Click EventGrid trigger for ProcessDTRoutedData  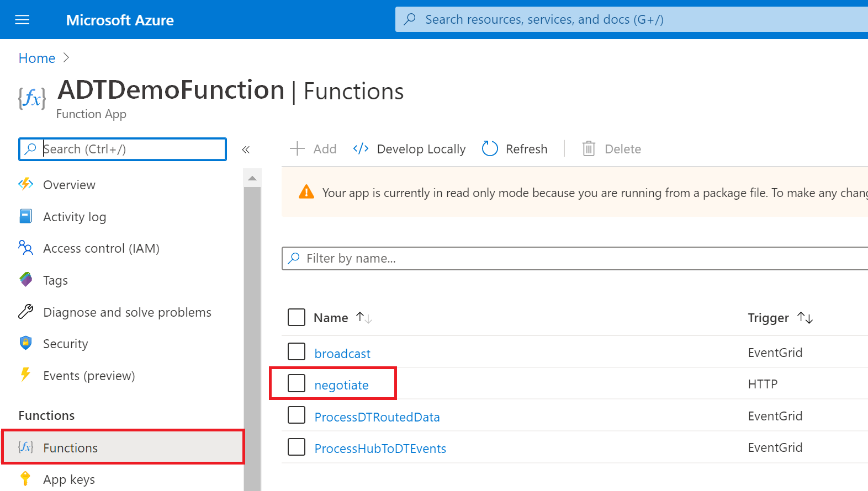pyautogui.click(x=775, y=416)
